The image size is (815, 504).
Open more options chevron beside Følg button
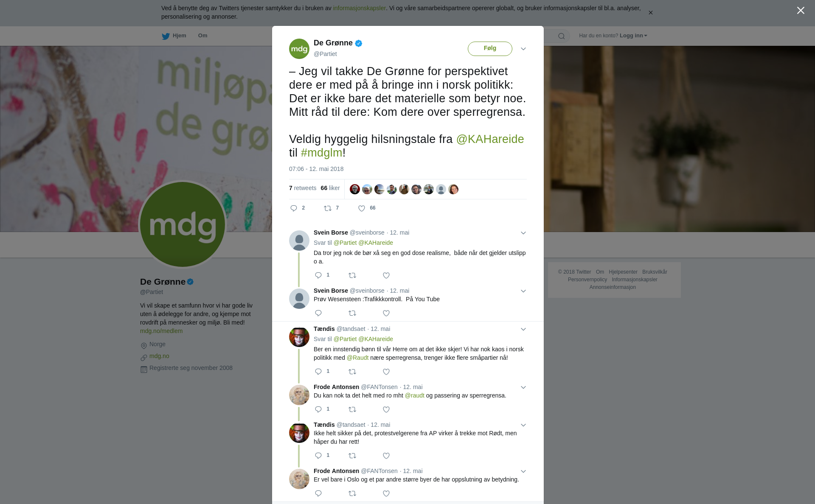point(523,49)
